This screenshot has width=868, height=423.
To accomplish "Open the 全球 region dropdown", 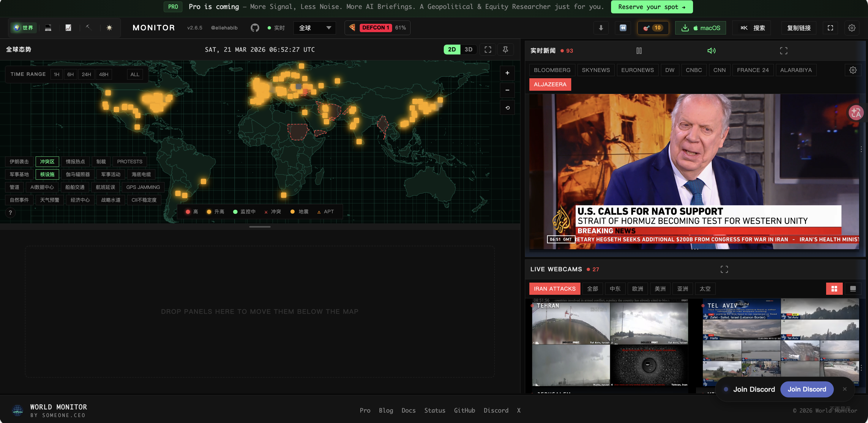I will (x=314, y=28).
